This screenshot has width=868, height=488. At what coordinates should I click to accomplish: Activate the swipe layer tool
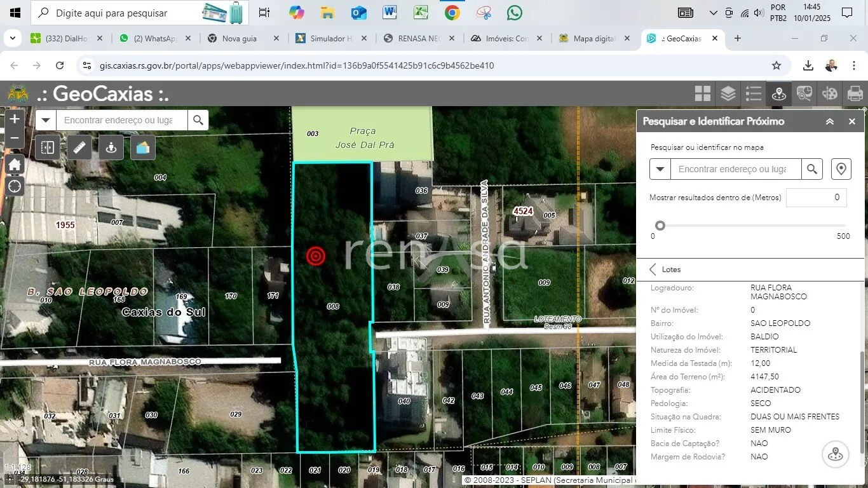(48, 147)
